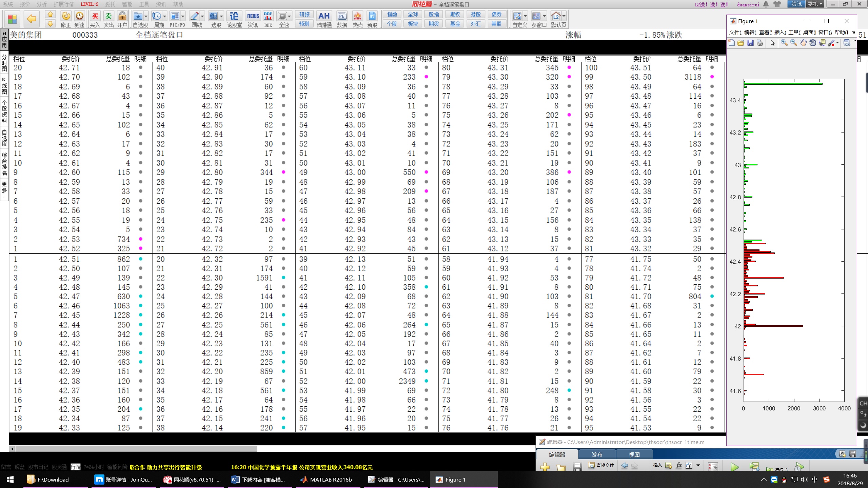Expand the 选股 stock picker dropdown arrow
Image resolution: width=868 pixels, height=488 pixels.
click(x=221, y=16)
